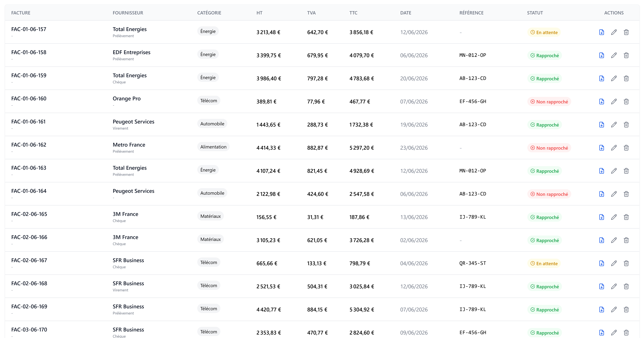Download invoice FAC-01-06-163
This screenshot has width=644, height=338.
point(602,171)
